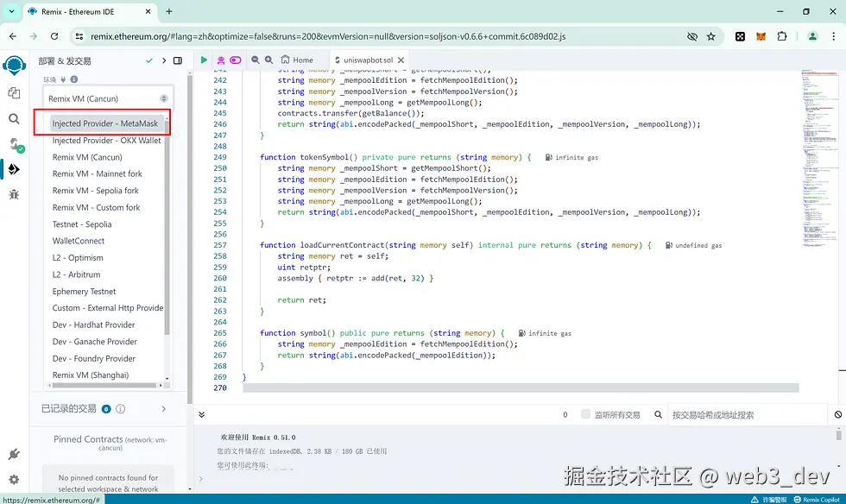Open the Debugger bug icon
Viewport: 846px width, 504px height.
tap(14, 194)
